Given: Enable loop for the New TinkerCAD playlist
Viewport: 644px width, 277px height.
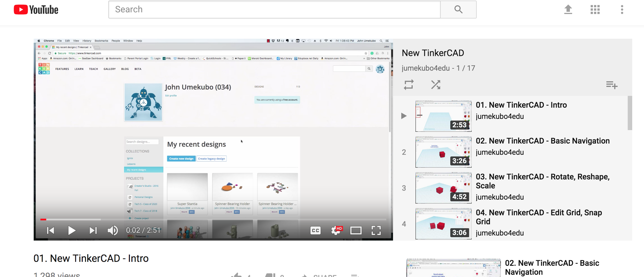Looking at the screenshot, I should pos(409,84).
